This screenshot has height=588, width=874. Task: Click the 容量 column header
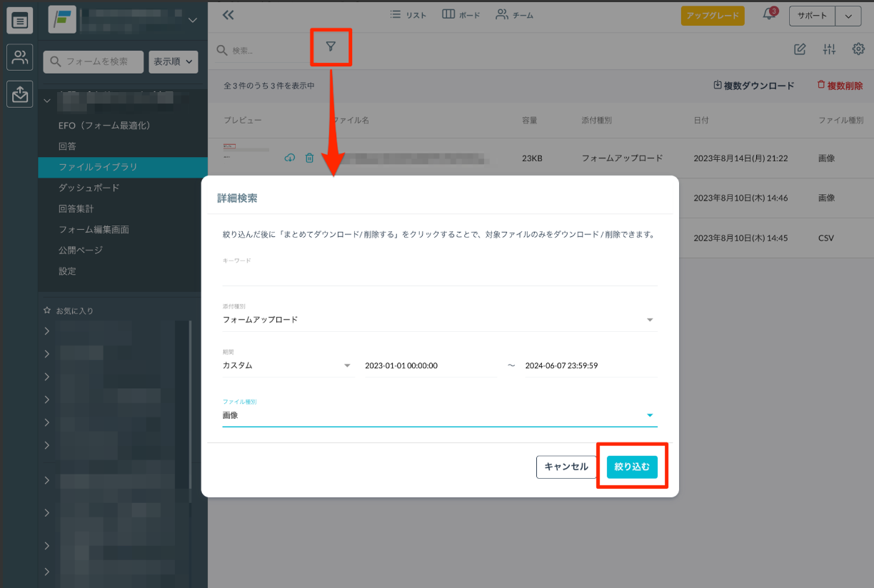click(x=529, y=121)
